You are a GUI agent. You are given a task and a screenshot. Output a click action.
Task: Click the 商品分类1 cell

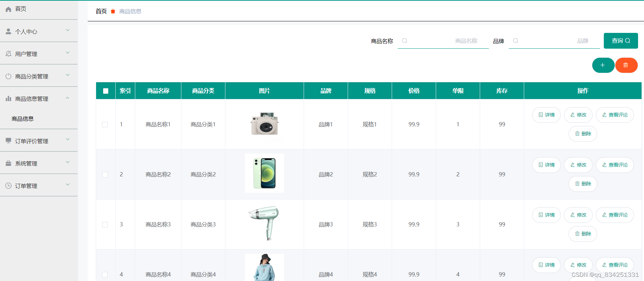pos(203,124)
